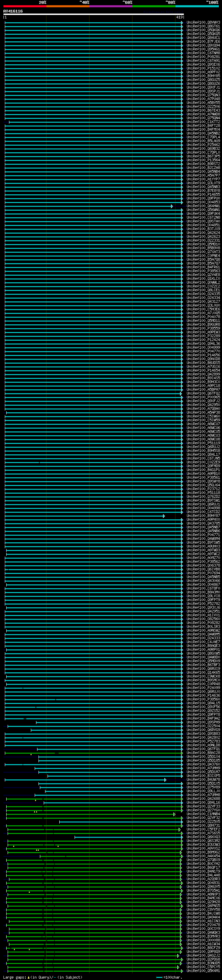Select the UniRef100_C5FEF2 label
Screen dimensions: 222x980
click(x=203, y=829)
